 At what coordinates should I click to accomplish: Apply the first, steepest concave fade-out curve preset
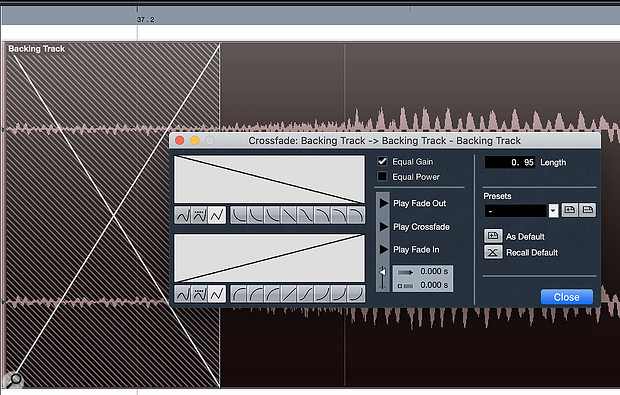(238, 215)
